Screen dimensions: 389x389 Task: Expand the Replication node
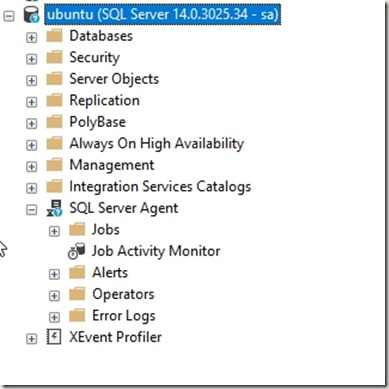pos(31,102)
